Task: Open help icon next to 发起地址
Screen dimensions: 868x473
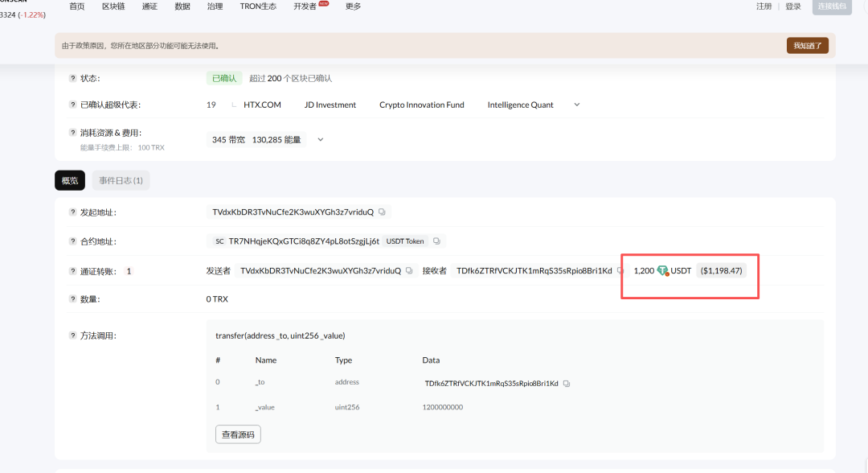Action: (x=72, y=212)
